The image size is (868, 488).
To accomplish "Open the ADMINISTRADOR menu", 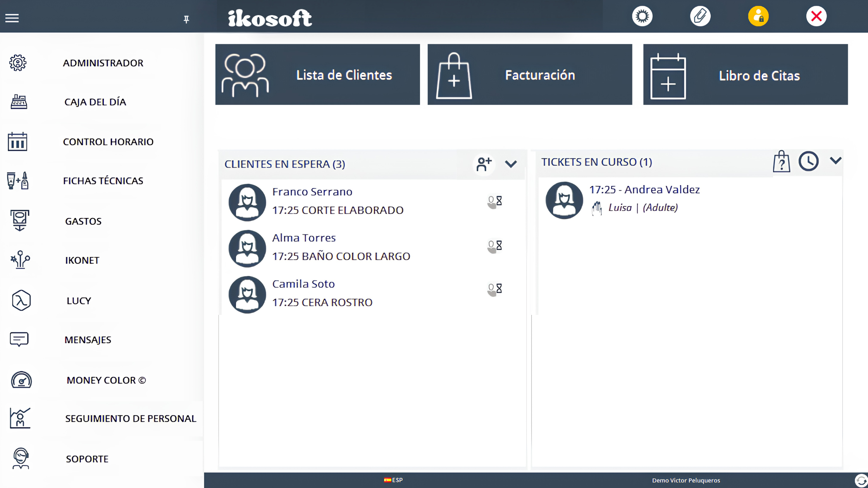I will 103,63.
